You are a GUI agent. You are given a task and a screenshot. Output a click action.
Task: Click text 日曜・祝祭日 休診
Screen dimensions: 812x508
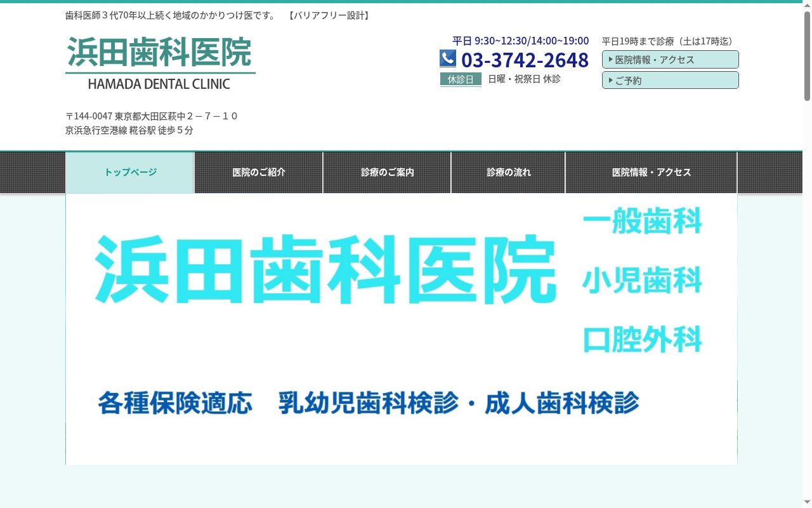pos(524,79)
